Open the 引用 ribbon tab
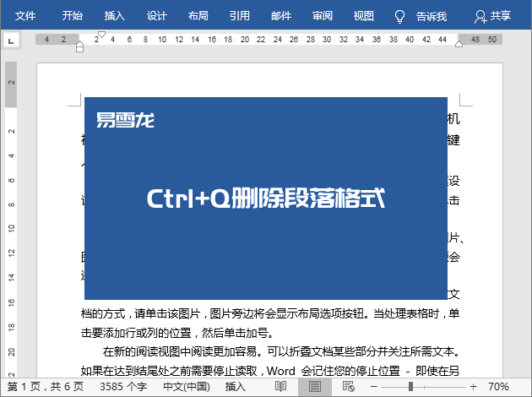Screen dimensions: 532x397 tap(240, 15)
